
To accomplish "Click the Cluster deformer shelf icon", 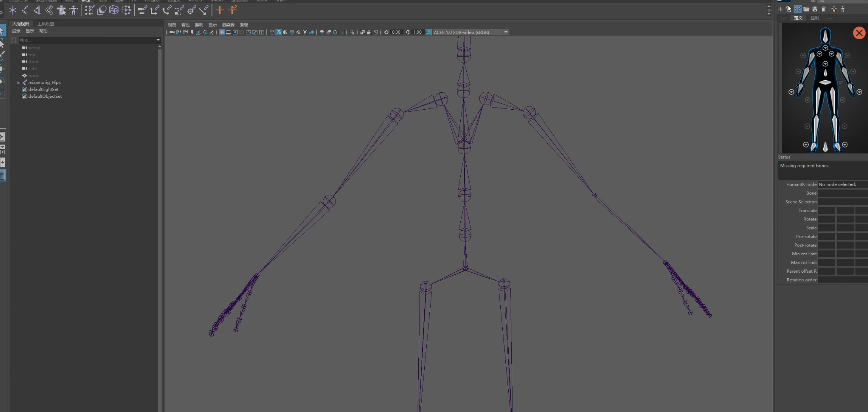I will point(126,10).
